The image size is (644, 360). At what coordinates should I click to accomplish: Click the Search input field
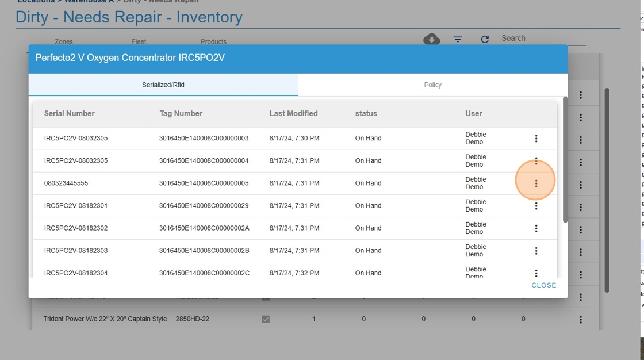(542, 38)
